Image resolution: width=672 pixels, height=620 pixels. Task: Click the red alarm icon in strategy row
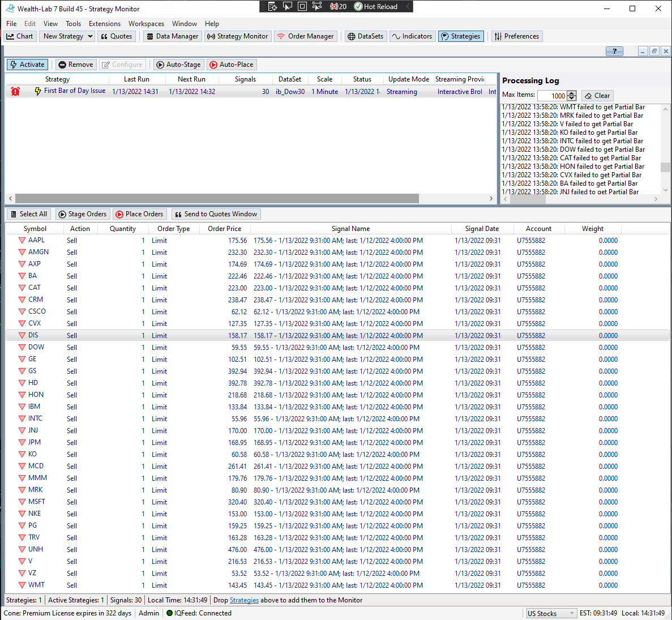click(15, 91)
